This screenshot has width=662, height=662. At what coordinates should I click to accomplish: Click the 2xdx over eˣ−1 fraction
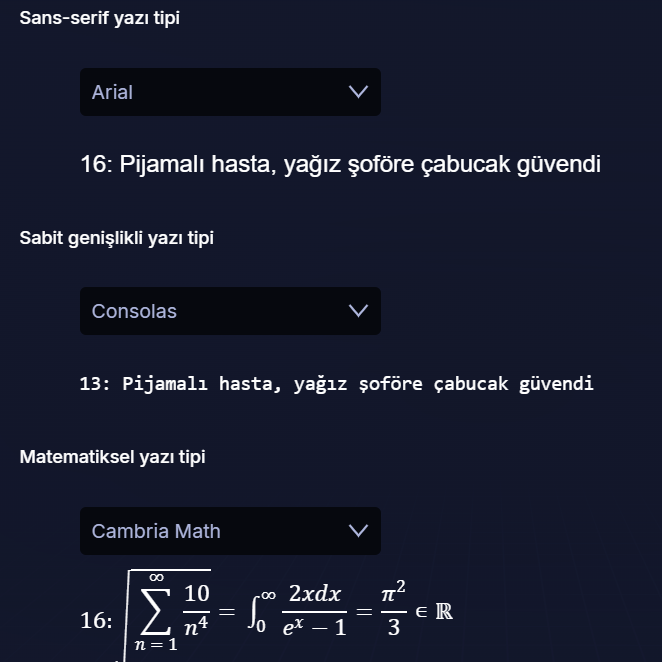(314, 610)
